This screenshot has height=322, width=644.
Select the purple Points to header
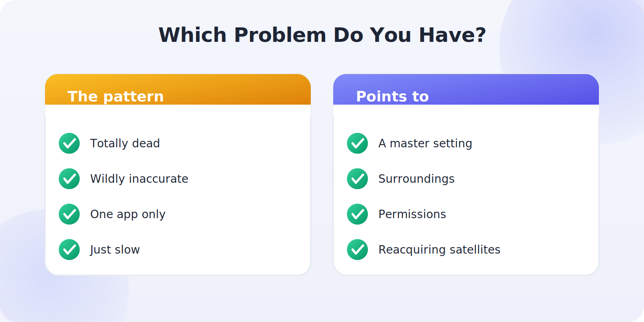click(x=466, y=89)
